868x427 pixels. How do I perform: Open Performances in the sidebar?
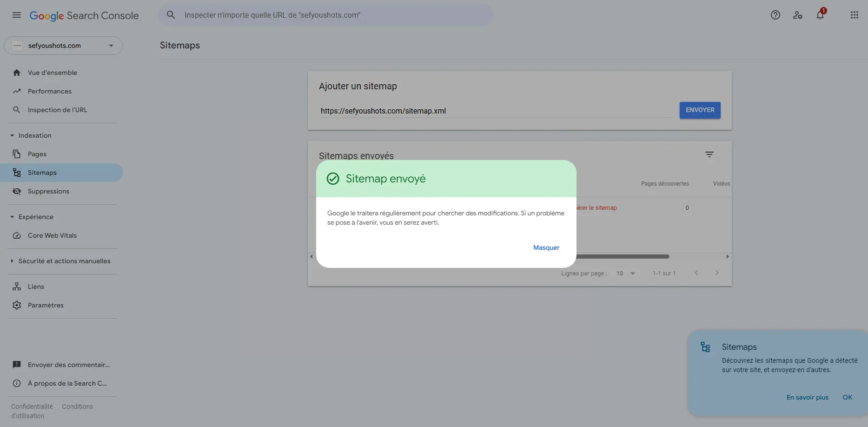50,91
